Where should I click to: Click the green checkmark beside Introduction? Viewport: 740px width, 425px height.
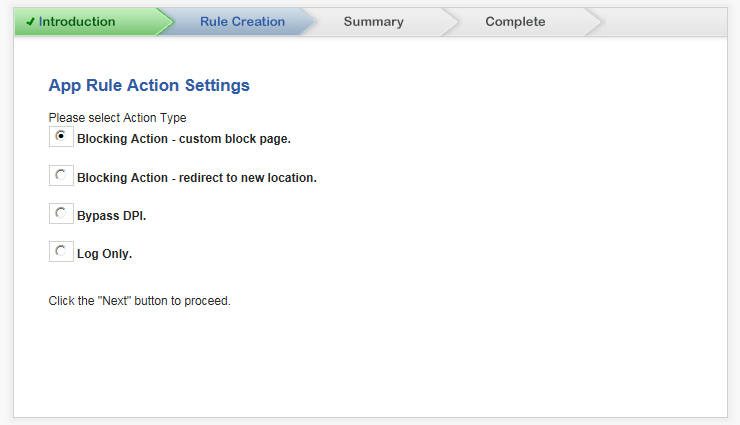coord(31,22)
